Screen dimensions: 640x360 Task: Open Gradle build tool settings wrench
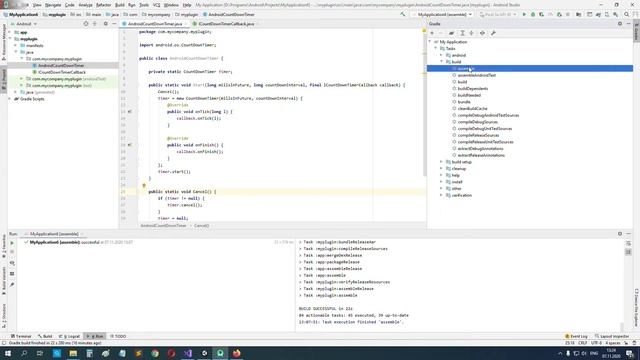tap(493, 33)
